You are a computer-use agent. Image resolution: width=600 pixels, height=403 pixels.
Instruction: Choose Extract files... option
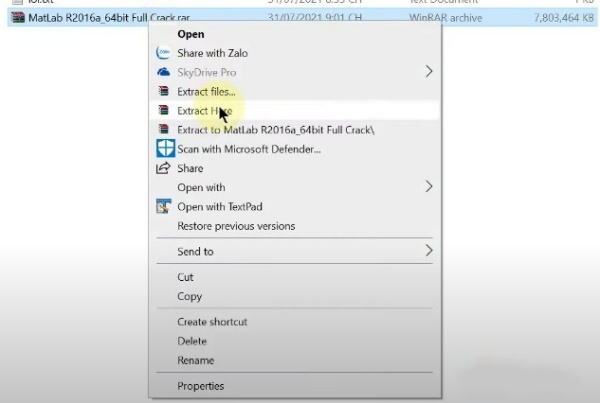[x=206, y=91]
